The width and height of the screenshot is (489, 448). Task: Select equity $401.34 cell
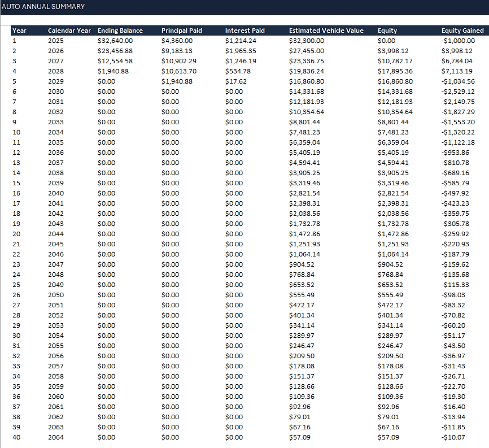[390, 315]
